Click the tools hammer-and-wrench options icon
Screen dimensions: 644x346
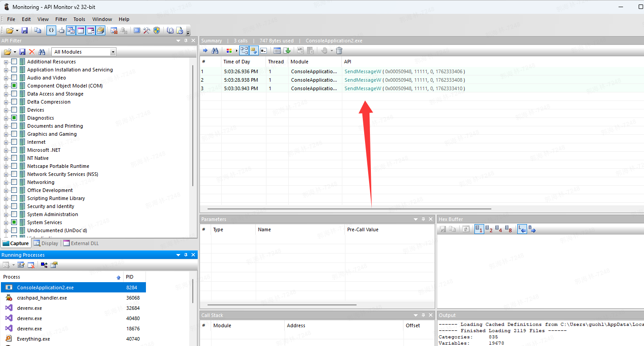click(x=146, y=30)
